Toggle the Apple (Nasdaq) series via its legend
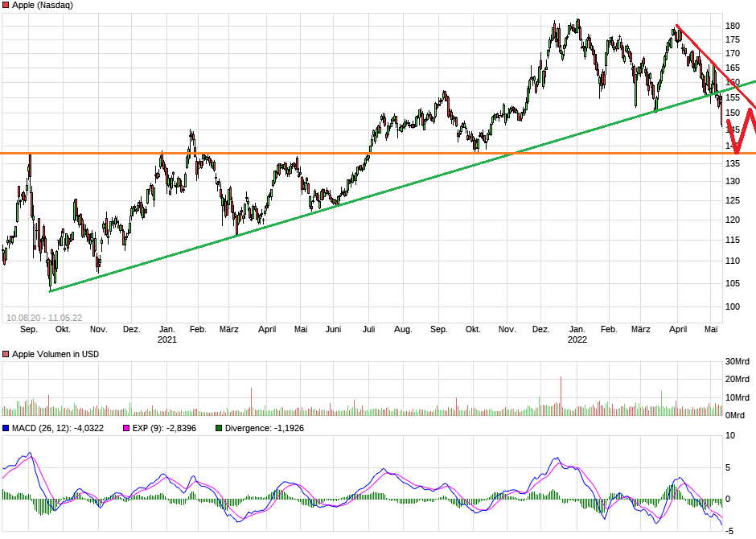 7,5
